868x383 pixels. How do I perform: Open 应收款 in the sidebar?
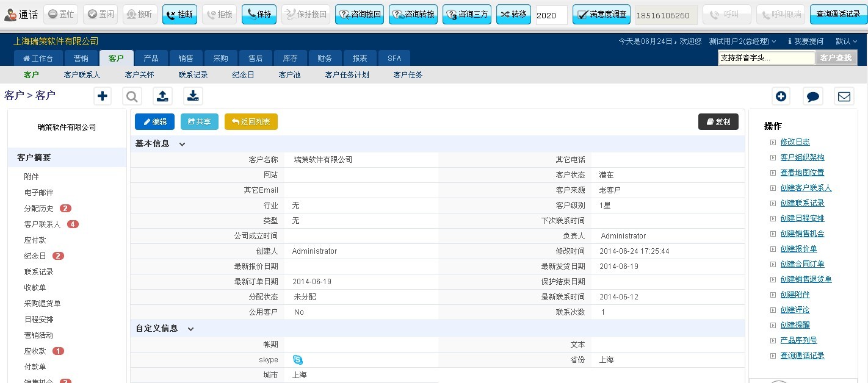coord(35,351)
